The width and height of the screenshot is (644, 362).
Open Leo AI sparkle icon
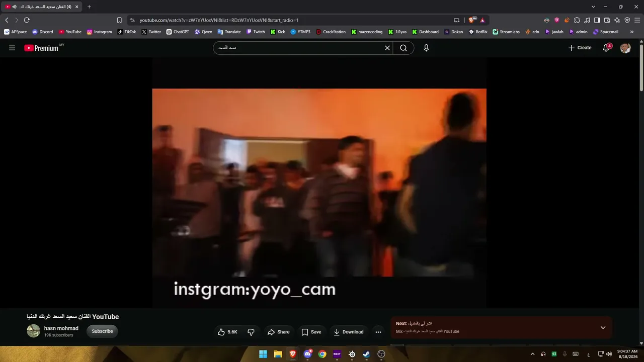[x=617, y=20]
